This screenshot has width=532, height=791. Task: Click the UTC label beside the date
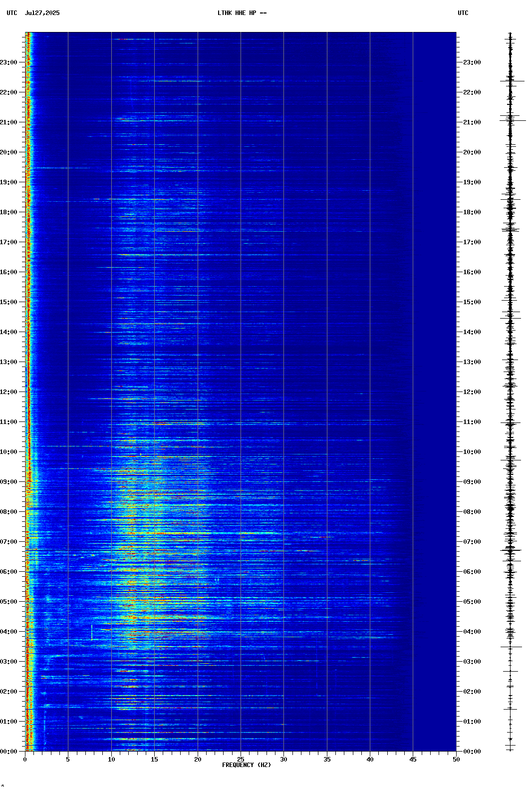pyautogui.click(x=12, y=13)
